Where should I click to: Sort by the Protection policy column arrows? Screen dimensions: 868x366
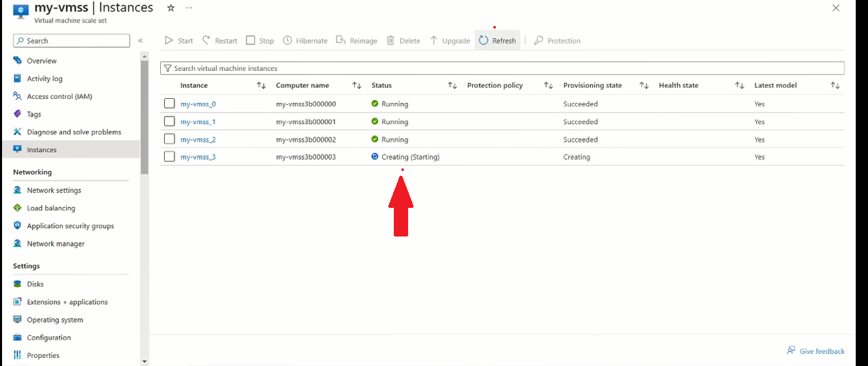coord(548,85)
